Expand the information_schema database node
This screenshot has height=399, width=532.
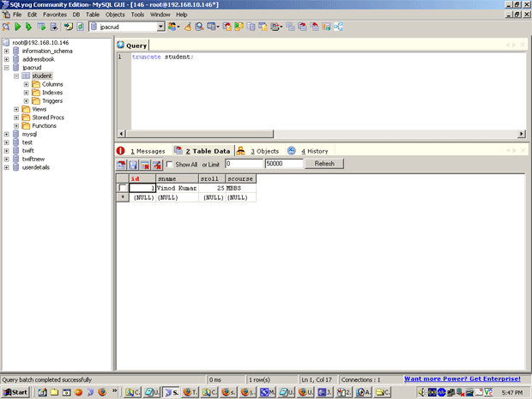coord(7,51)
